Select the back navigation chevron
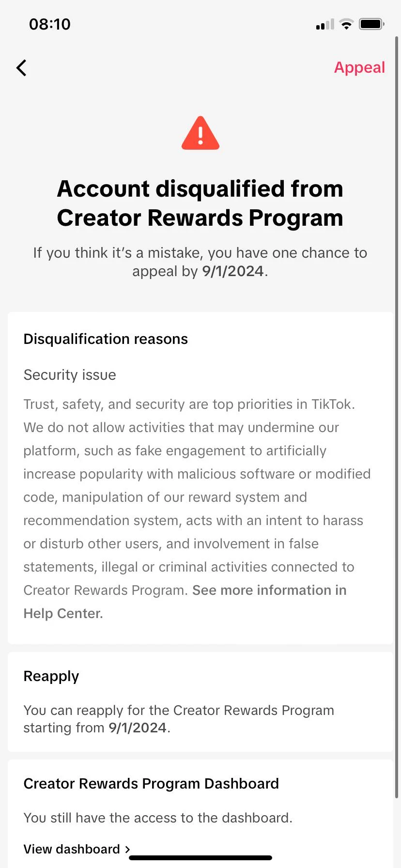401x868 pixels. click(21, 68)
